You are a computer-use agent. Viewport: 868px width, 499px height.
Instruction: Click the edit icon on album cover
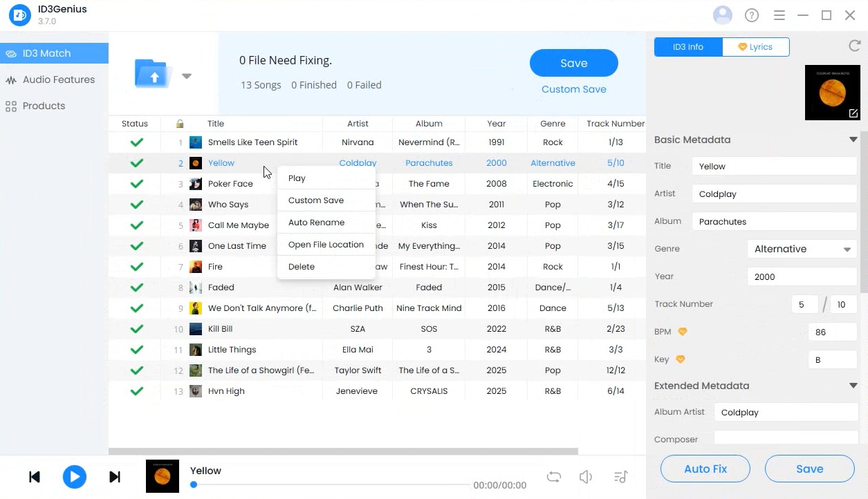853,113
